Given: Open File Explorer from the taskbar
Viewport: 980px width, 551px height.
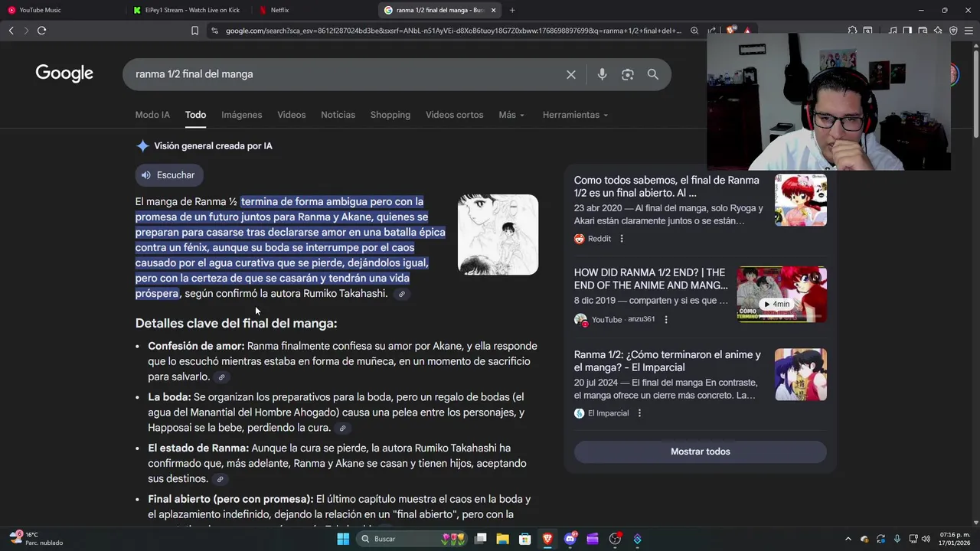Looking at the screenshot, I should click(502, 539).
